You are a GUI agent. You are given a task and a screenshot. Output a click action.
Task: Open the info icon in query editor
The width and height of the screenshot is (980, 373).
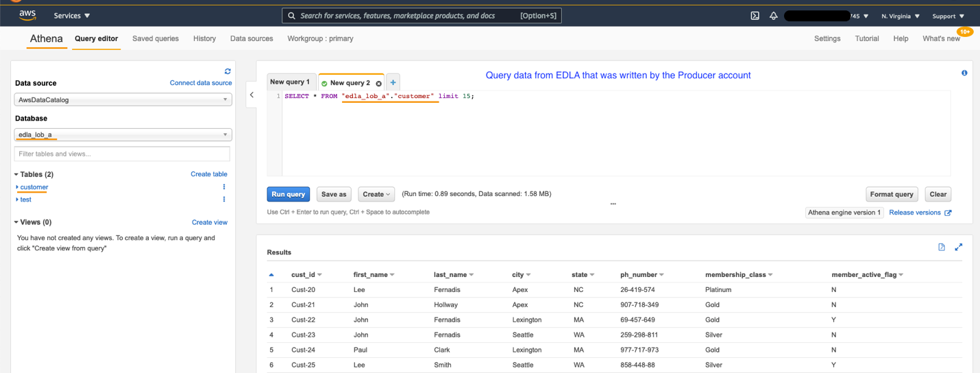click(x=964, y=73)
